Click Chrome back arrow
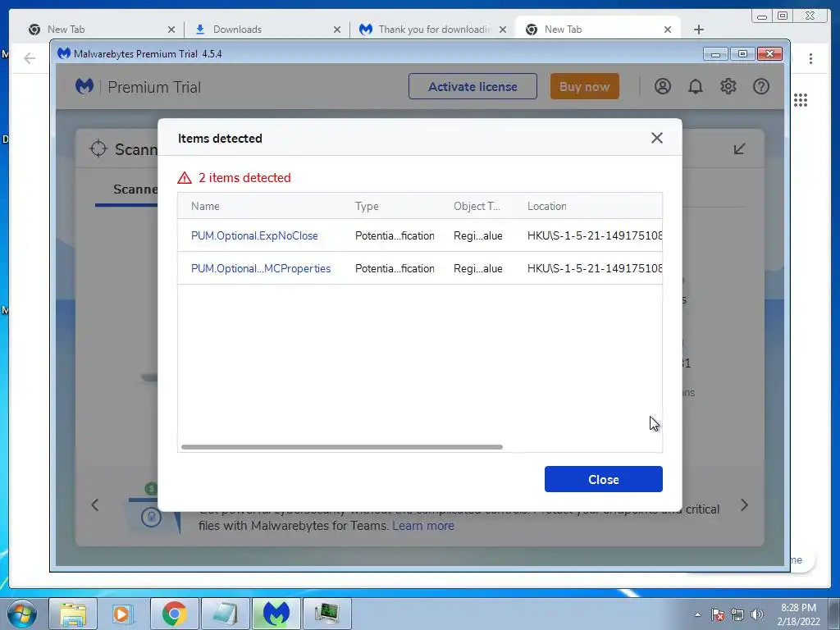Viewport: 840px width, 630px height. tap(30, 58)
